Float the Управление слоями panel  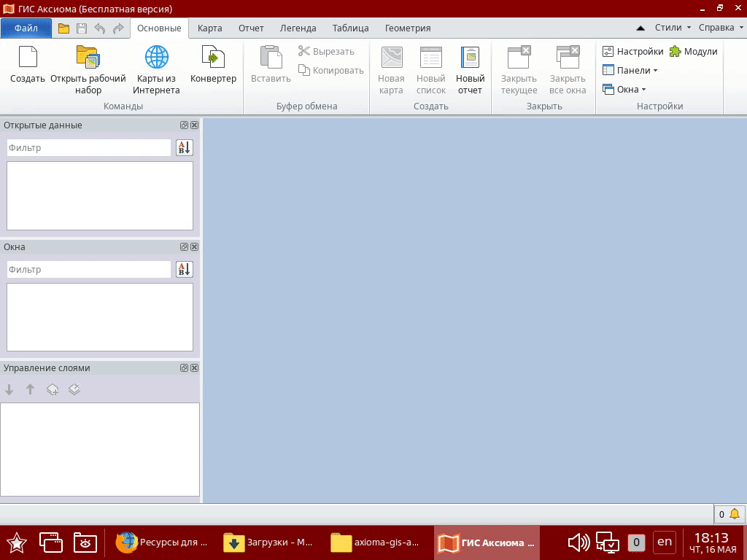pos(184,368)
